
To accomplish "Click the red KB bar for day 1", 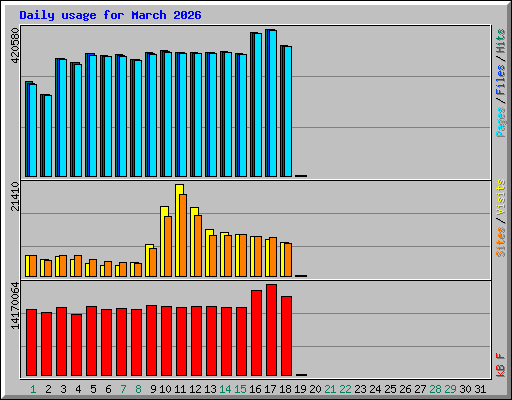I will (31, 343).
